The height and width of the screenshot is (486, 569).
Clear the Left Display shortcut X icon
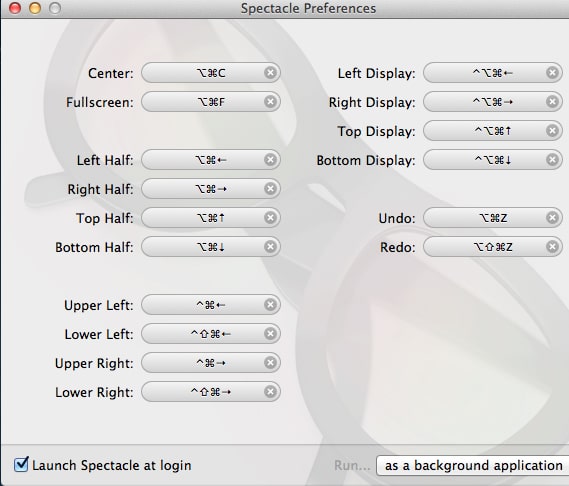point(552,73)
